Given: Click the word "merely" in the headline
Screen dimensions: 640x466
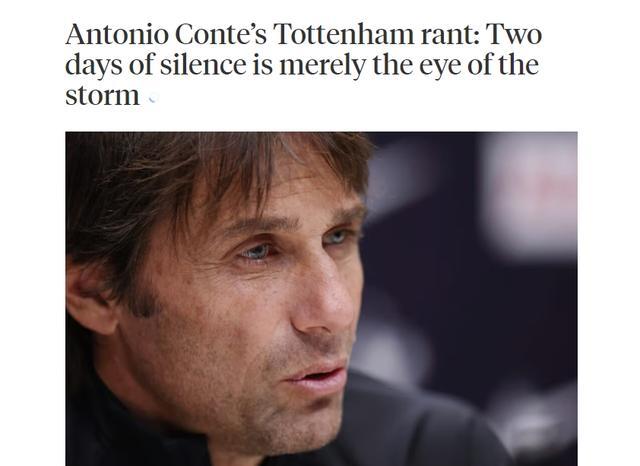Looking at the screenshot, I should coord(322,66).
